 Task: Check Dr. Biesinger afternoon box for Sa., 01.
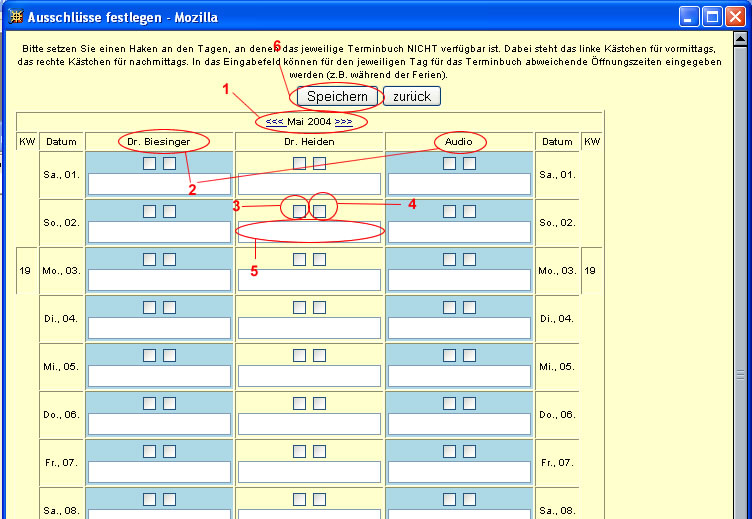(x=169, y=163)
